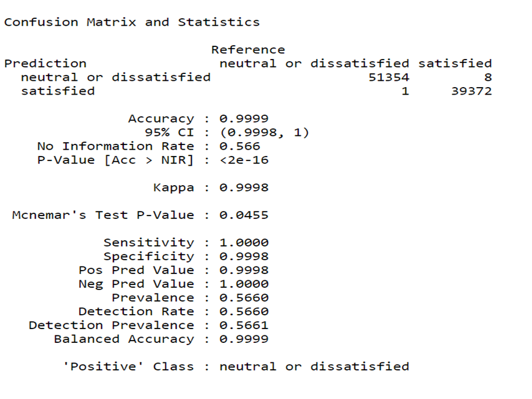
Task: Select the No Information Rate value 0.566
Action: tap(239, 146)
